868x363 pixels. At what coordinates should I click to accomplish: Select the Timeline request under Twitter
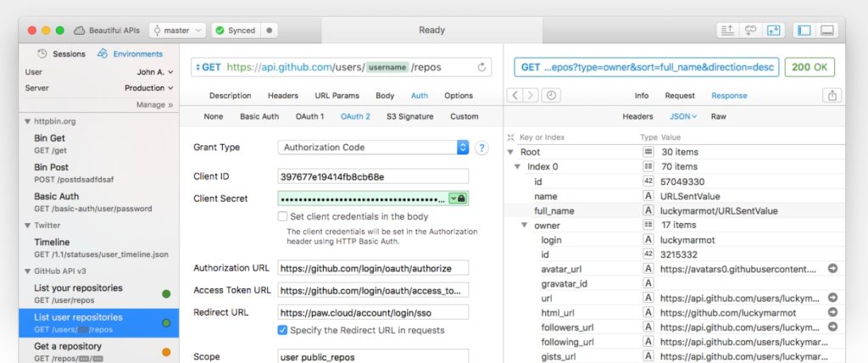(98, 248)
